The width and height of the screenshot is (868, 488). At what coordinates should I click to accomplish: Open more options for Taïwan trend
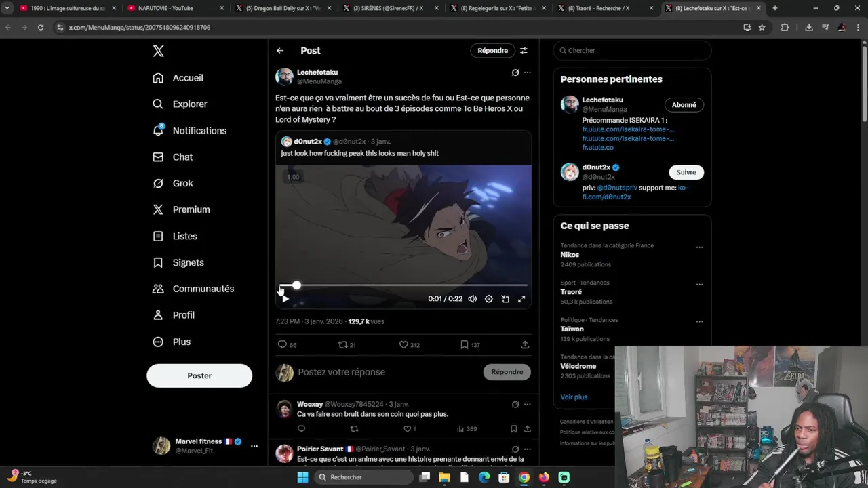point(699,321)
